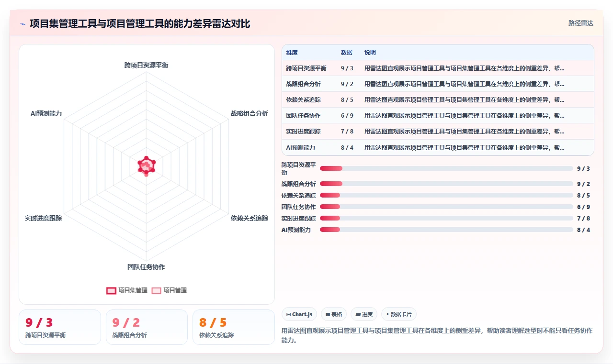Click the 9 / 2 value in the table
This screenshot has height=364, width=613.
[x=347, y=84]
